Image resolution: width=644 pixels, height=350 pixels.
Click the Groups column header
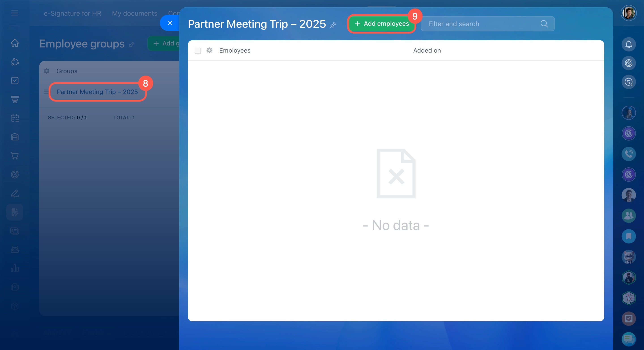[67, 71]
